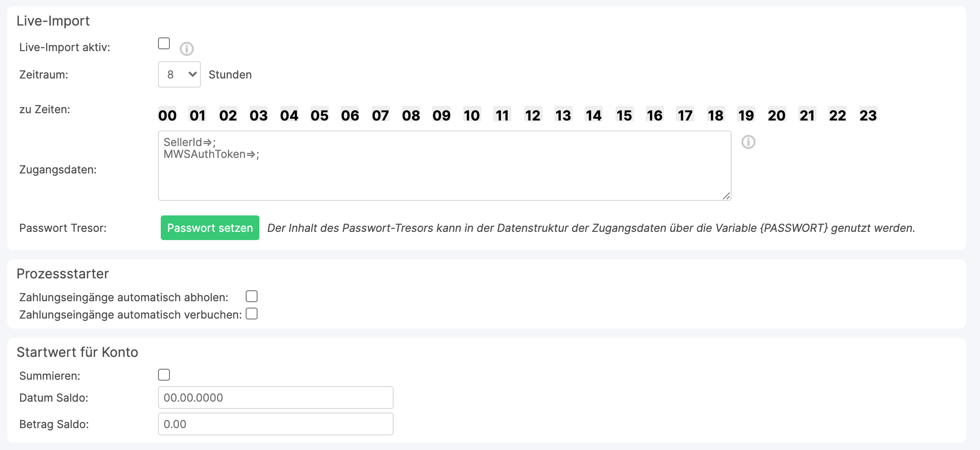Open the Zeitraum hours dropdown
The image size is (980, 450).
[179, 74]
